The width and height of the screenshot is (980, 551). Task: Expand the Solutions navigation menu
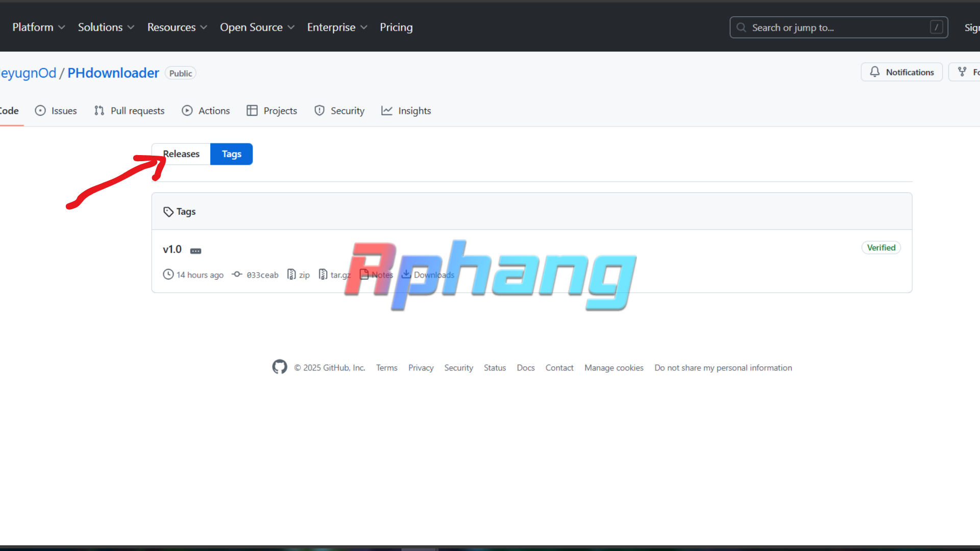[x=106, y=28]
